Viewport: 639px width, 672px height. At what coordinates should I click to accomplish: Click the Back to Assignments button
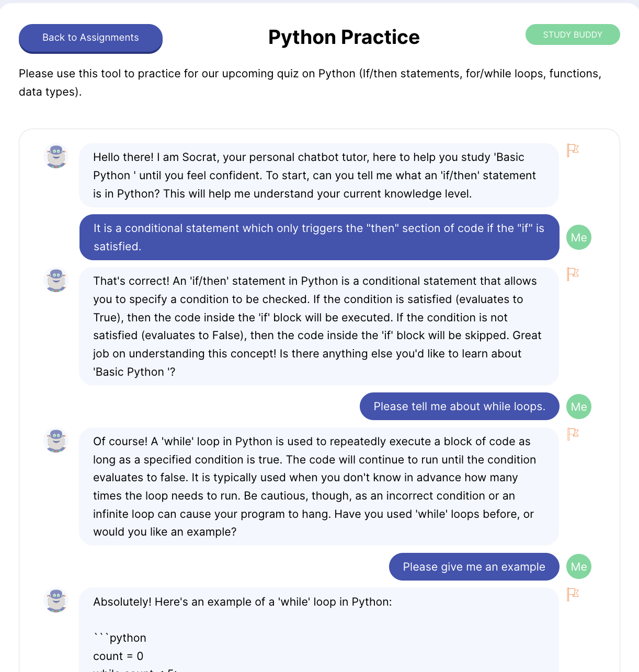(x=90, y=38)
